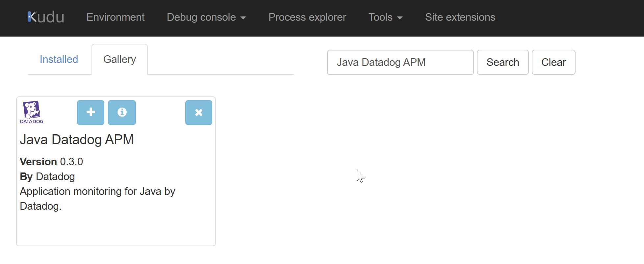
Task: Open Process explorer
Action: point(307,17)
